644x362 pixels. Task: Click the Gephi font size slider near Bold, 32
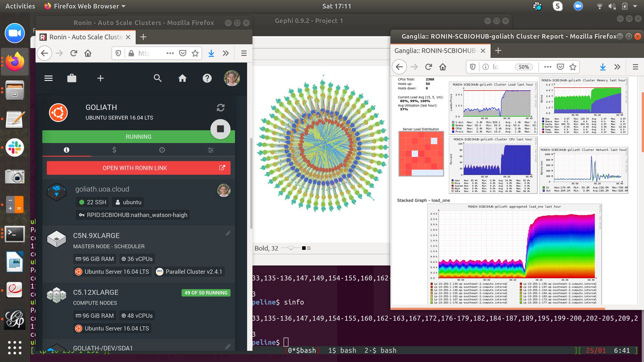tap(291, 248)
